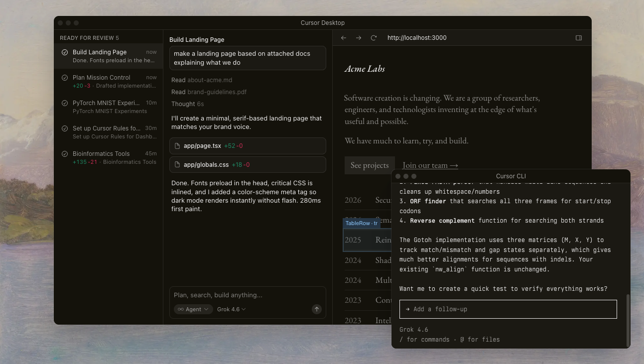Open the Grok 4.6 model dropdown

pos(232,309)
